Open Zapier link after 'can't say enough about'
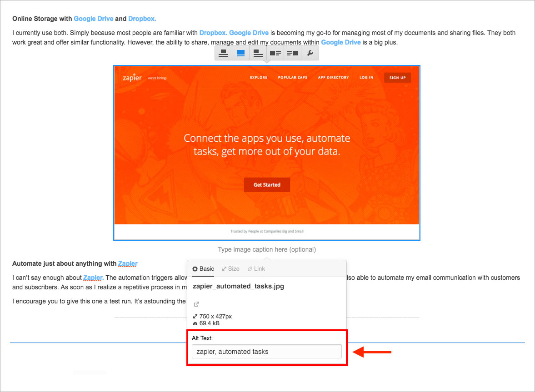Screen dimensions: 535x392 coord(94,278)
